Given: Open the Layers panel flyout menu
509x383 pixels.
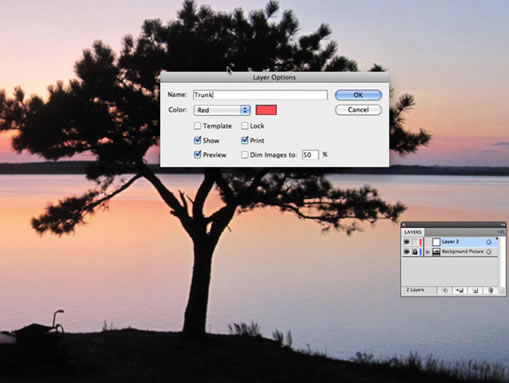Looking at the screenshot, I should (501, 232).
